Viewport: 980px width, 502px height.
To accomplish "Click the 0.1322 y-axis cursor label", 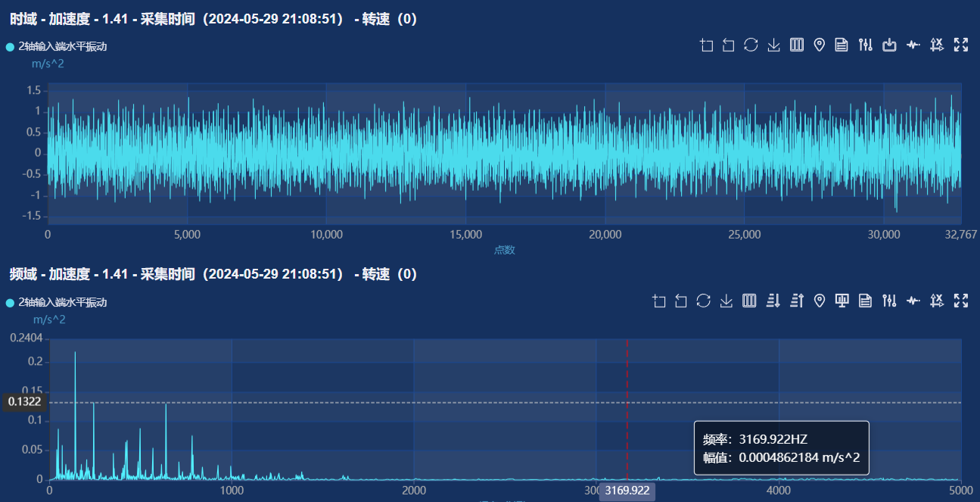I will (24, 401).
